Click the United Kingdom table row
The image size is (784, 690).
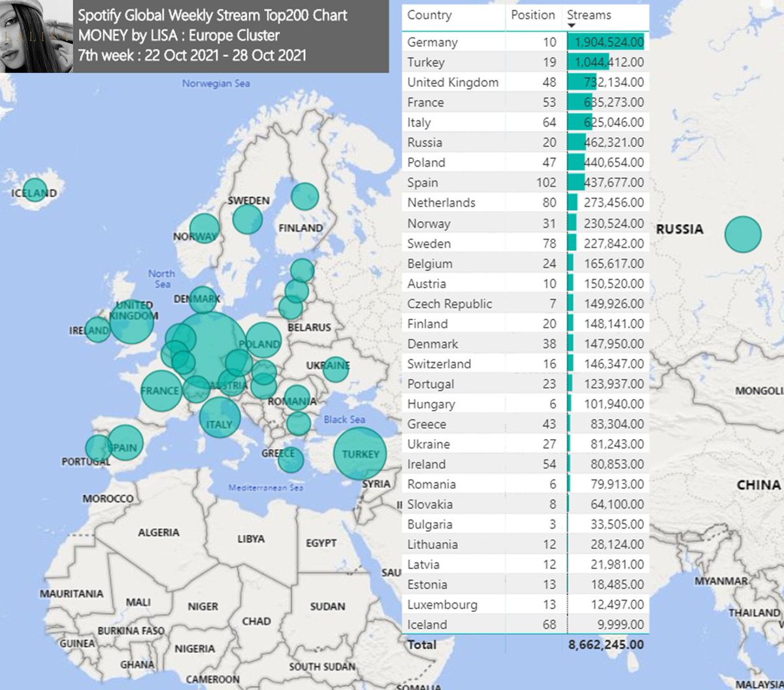point(526,82)
